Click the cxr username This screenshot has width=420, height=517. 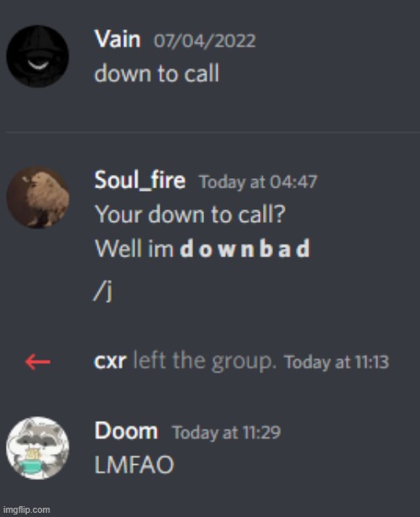pyautogui.click(x=110, y=361)
